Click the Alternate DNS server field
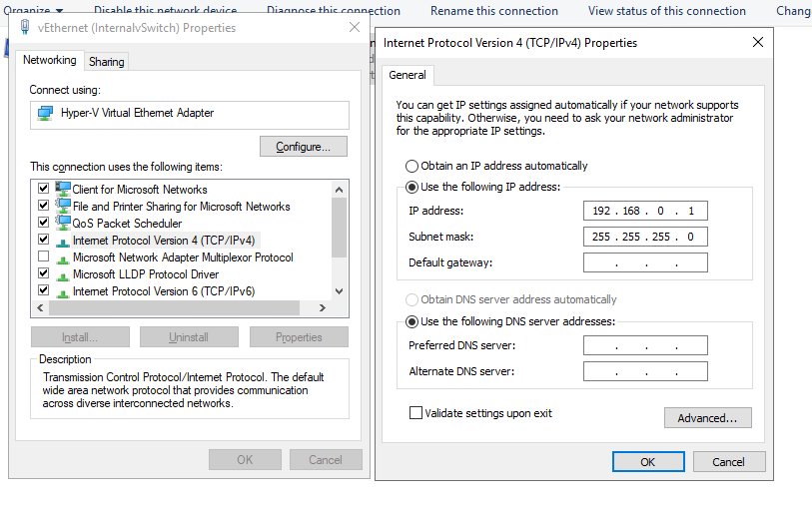The image size is (812, 514). click(x=645, y=371)
